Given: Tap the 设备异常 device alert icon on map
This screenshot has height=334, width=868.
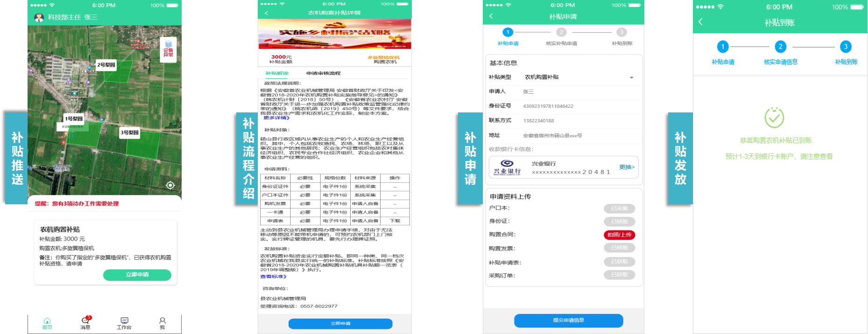Looking at the screenshot, I should coord(168,49).
